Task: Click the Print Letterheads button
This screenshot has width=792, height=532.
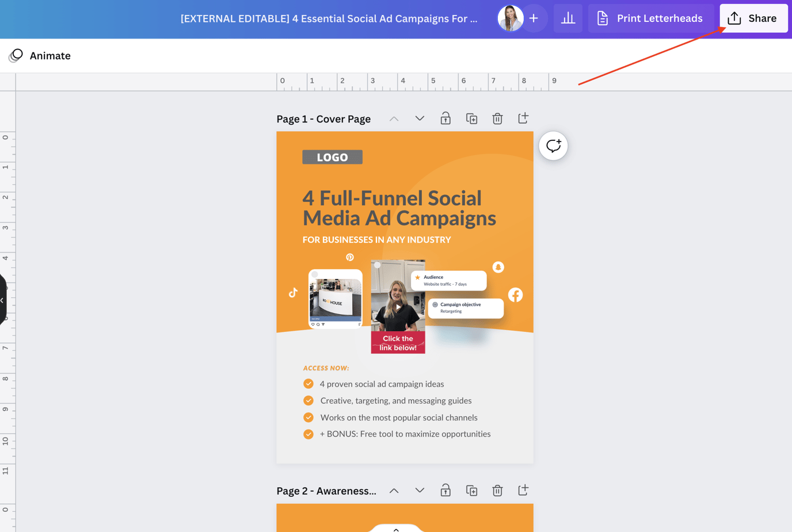Action: point(650,18)
